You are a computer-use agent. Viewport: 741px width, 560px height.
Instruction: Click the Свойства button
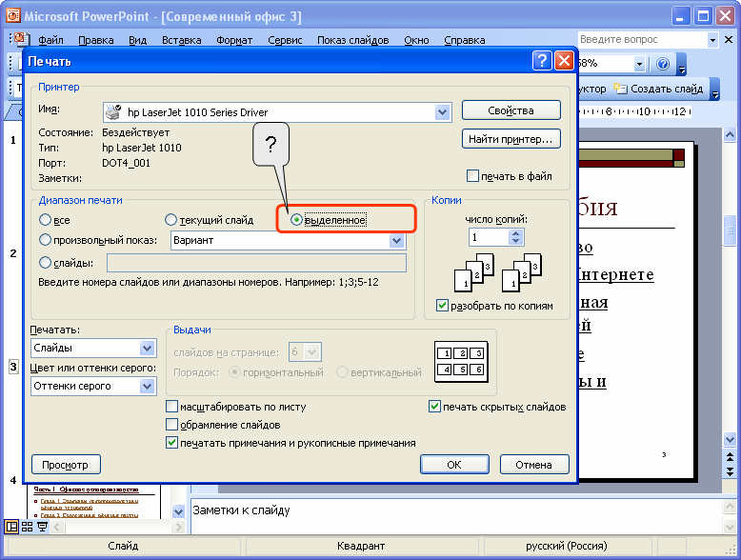click(511, 110)
